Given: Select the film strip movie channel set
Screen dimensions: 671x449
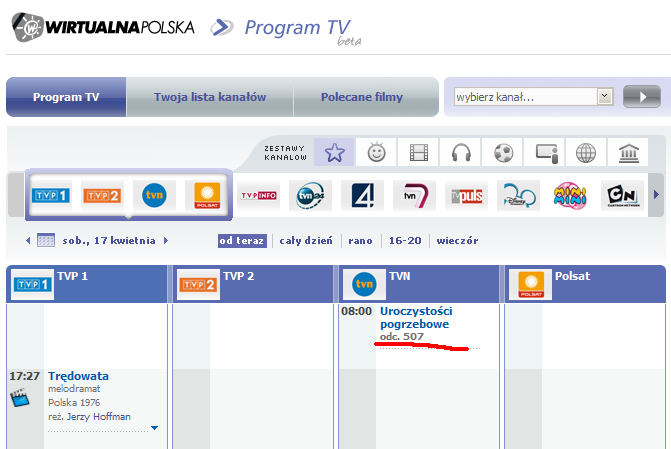Looking at the screenshot, I should (418, 152).
